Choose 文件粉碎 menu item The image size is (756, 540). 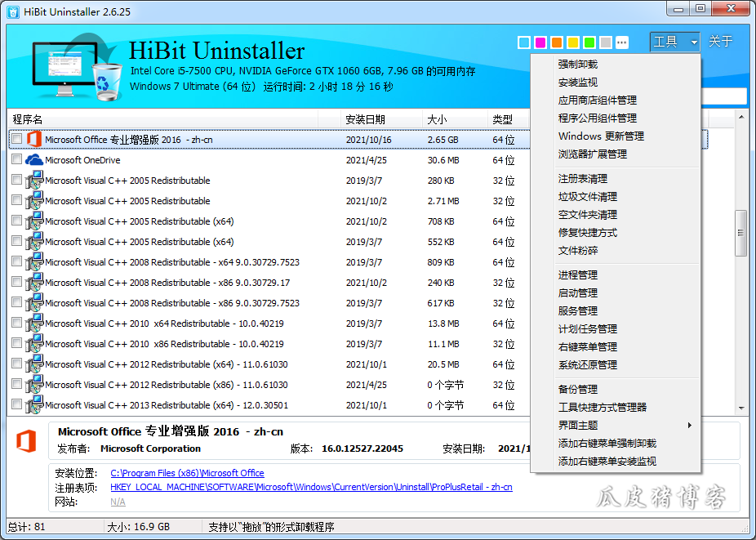(x=616, y=251)
